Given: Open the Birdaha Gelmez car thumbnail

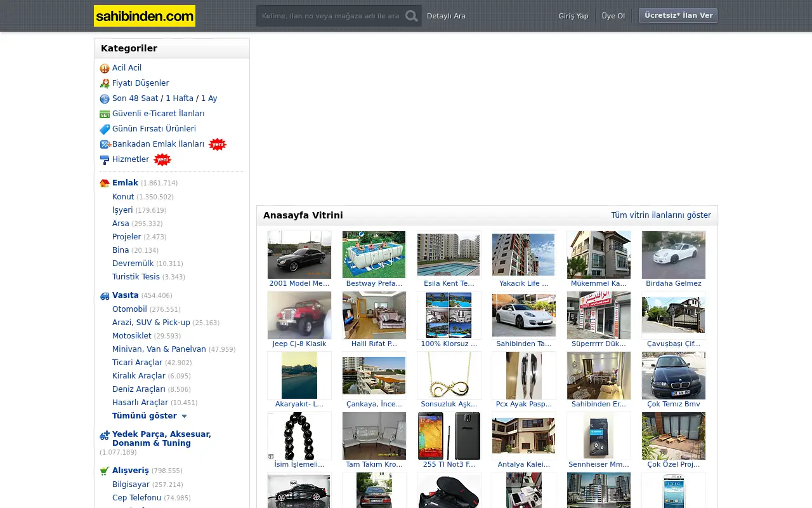Looking at the screenshot, I should 674,255.
